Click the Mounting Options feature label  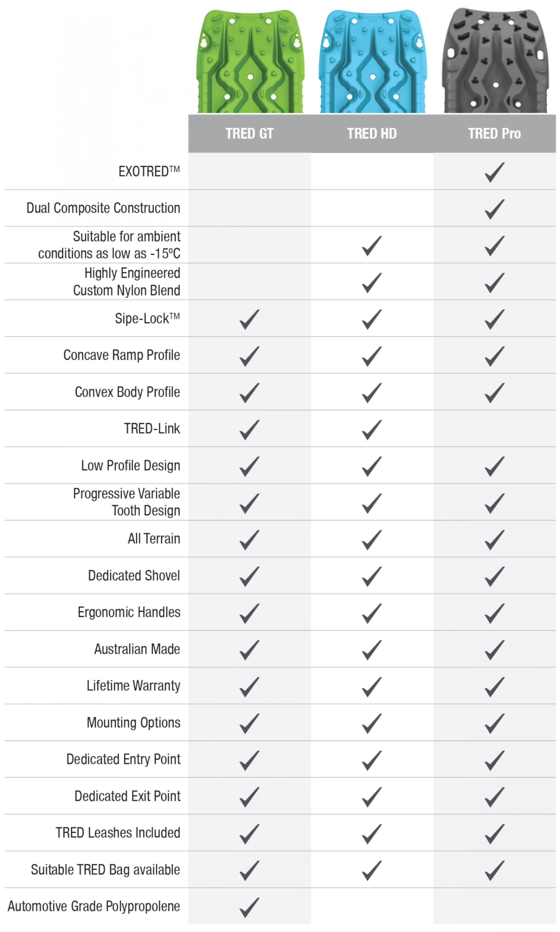(134, 722)
